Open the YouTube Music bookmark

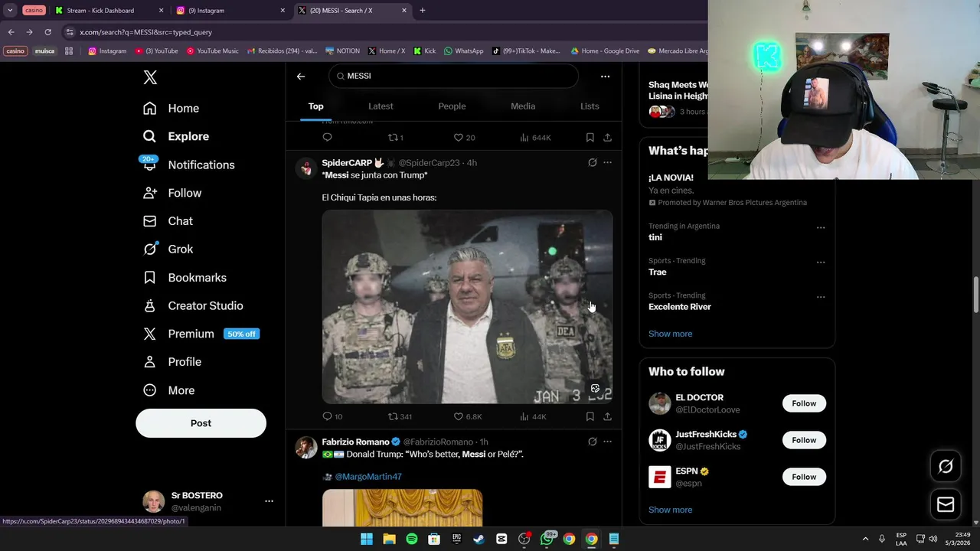pos(212,51)
